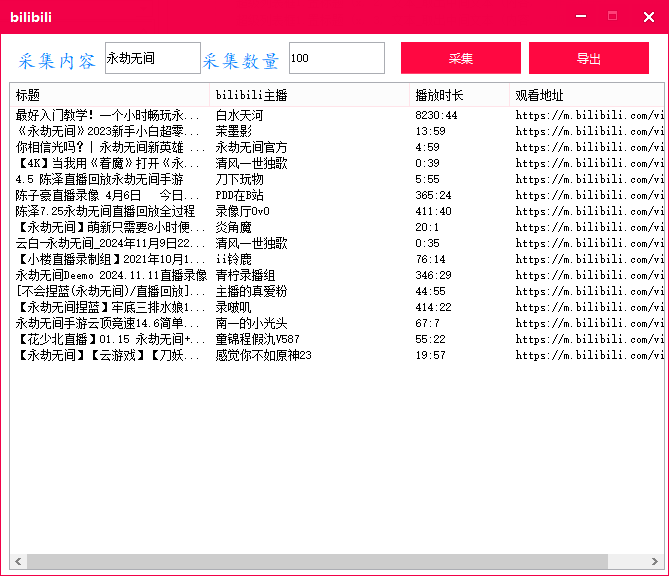Click the horizontal scrollbar right arrow
669x576 pixels.
pyautogui.click(x=656, y=561)
